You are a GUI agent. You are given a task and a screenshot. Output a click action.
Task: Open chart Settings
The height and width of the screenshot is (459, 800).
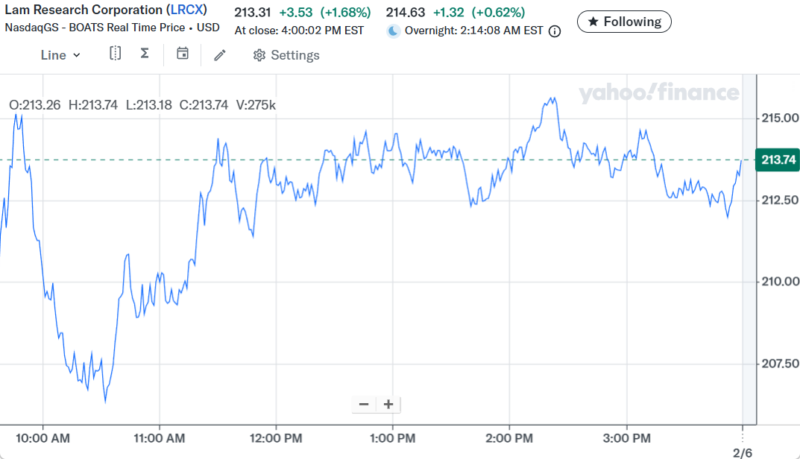(x=286, y=55)
